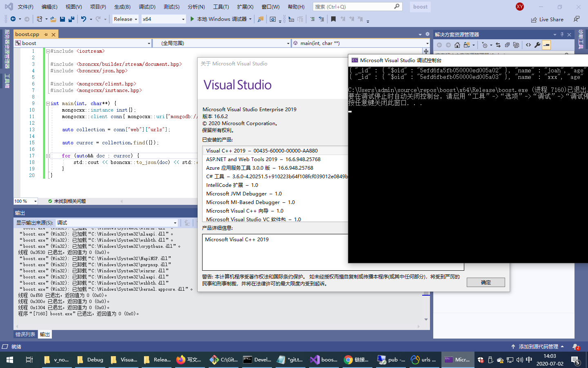Screen dimensions: 588x368
Task: Click the 确定 button in the About dialog
Action: tap(486, 283)
